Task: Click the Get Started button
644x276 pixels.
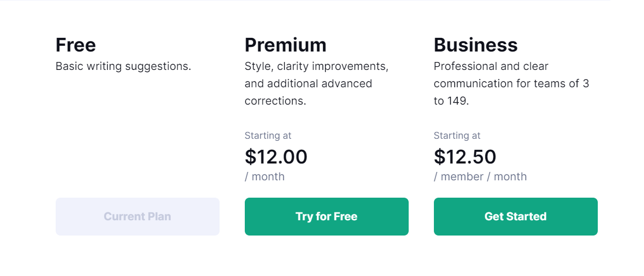Action: point(515,217)
